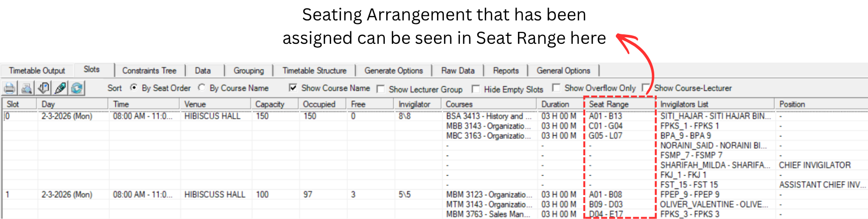Click course MBM 3123 - Organizatio
This screenshot has height=219, width=868.
pyautogui.click(x=489, y=195)
